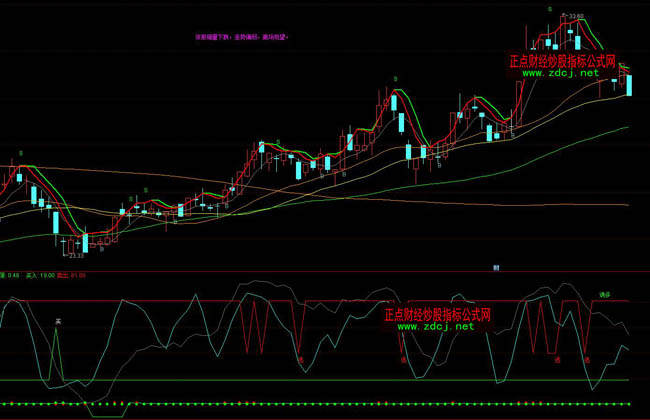Click the S sell marker at the chart peak
Image resolution: width=650 pixels, height=420 pixels.
pos(549,9)
